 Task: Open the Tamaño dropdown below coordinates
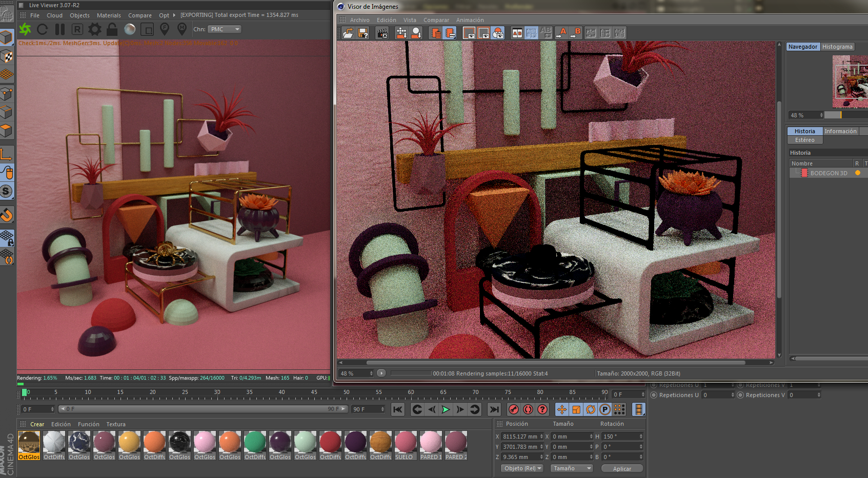point(572,468)
